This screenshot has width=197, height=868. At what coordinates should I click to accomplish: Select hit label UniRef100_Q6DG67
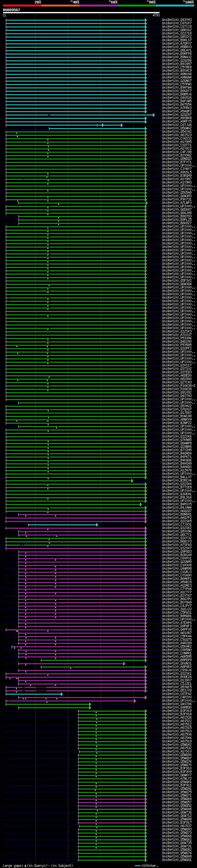[177, 210]
